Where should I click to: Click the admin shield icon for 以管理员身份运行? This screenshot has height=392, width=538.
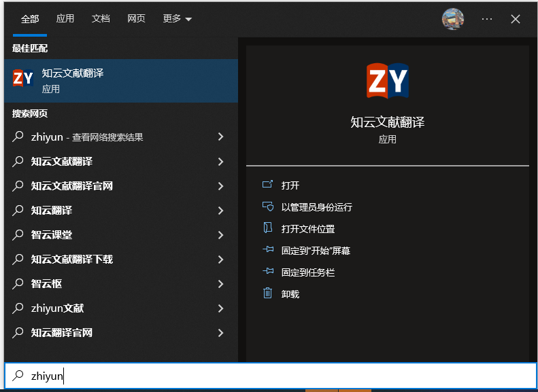click(267, 207)
